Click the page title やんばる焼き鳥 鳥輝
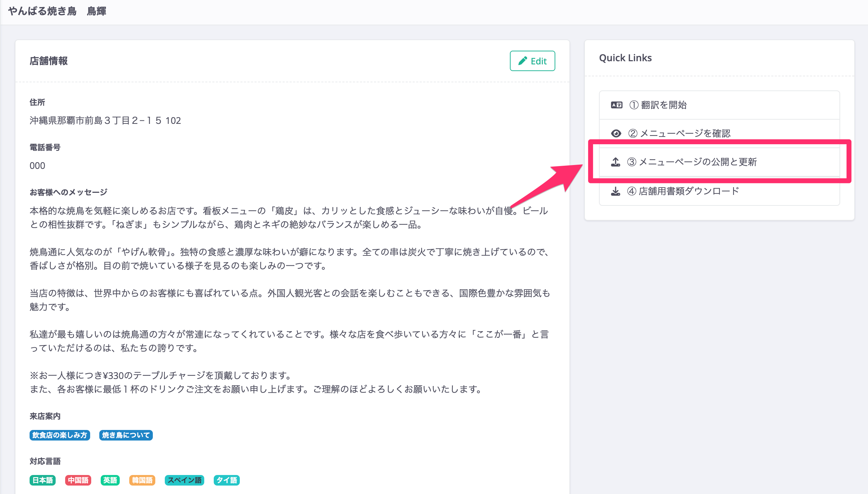868x494 pixels. 57,11
